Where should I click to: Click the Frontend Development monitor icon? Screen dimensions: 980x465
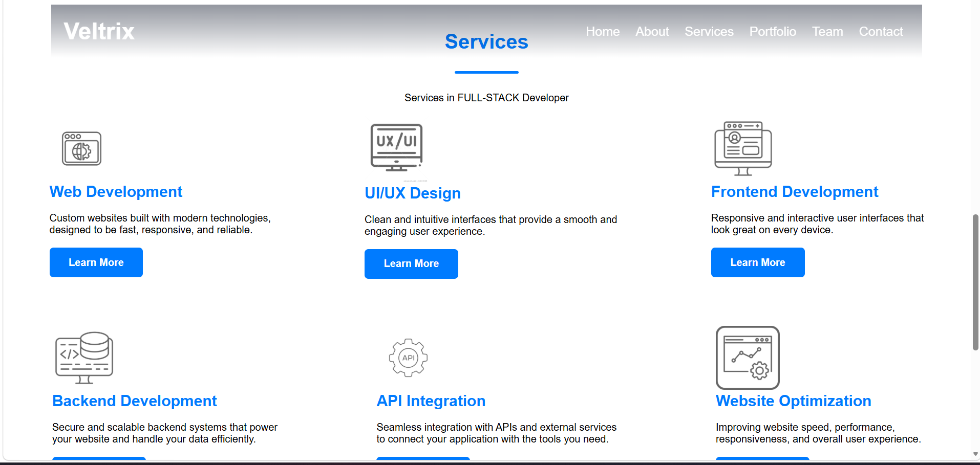tap(743, 148)
